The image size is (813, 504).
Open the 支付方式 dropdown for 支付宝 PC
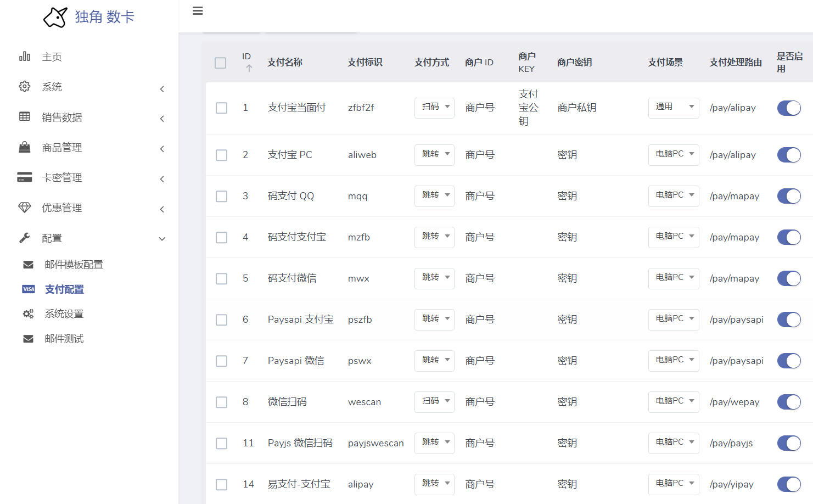(x=434, y=154)
